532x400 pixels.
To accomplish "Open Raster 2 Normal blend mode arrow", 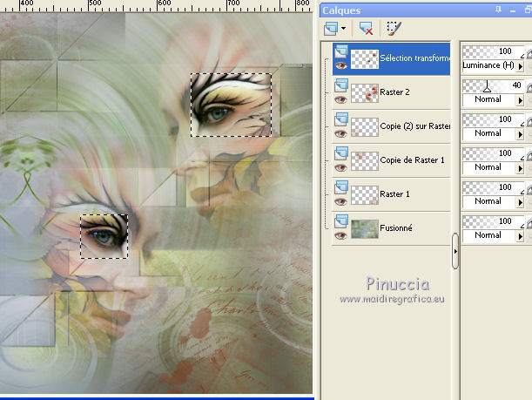I will coord(520,100).
